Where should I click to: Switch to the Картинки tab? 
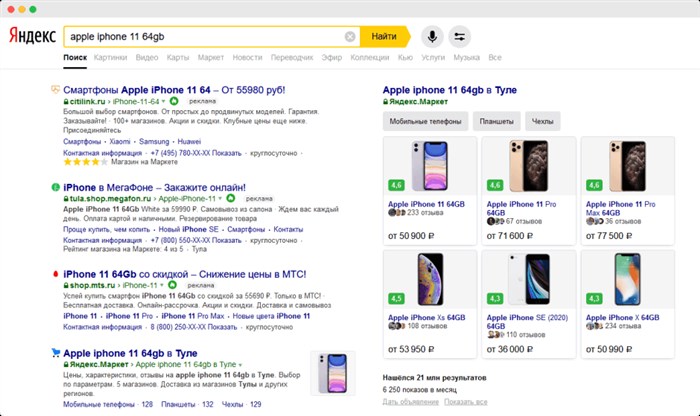(x=111, y=58)
